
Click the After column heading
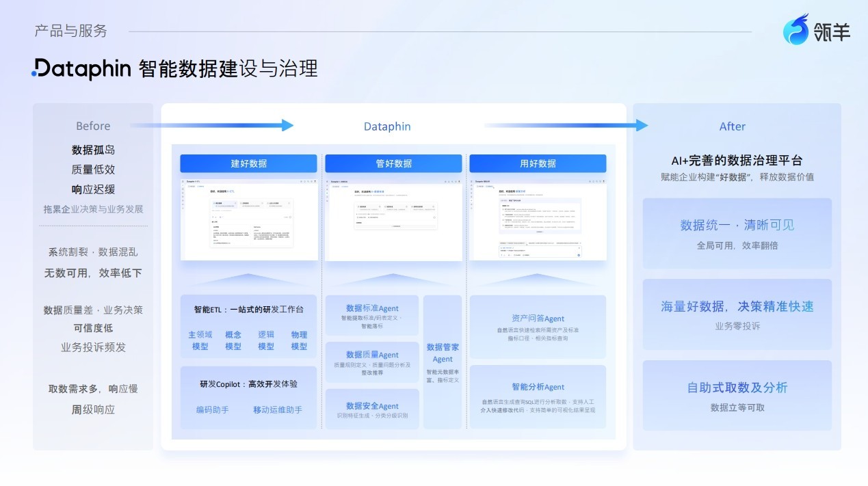[x=733, y=126]
